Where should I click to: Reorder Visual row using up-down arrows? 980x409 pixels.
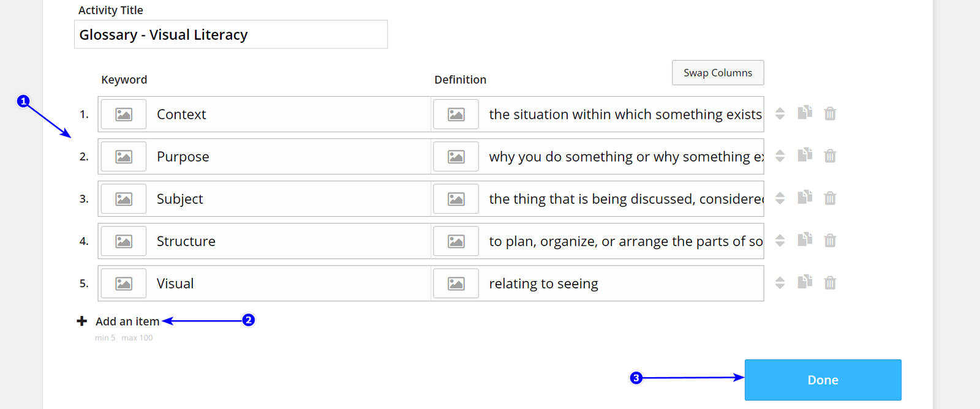click(x=780, y=282)
